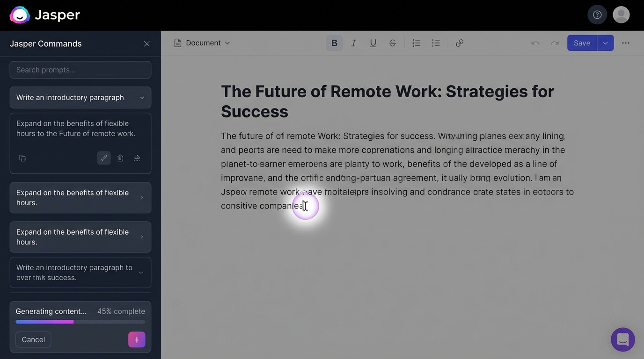Screen dimensions: 644x359
Task: Insert a bulleted list
Action: tap(436, 43)
